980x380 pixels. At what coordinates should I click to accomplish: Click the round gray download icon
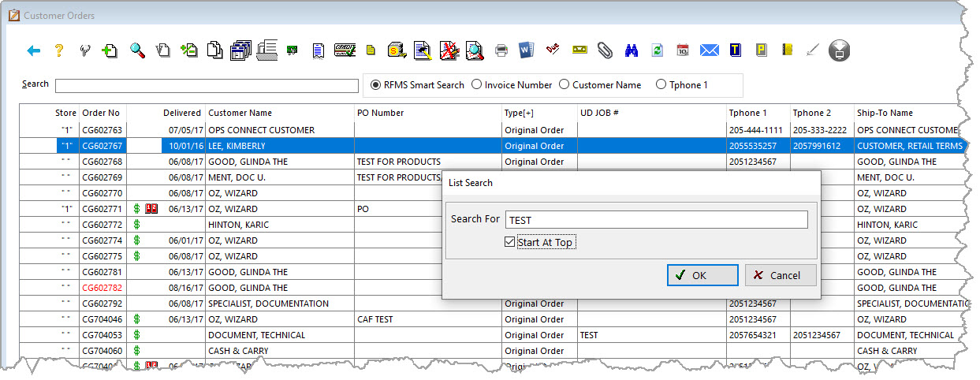tap(839, 51)
